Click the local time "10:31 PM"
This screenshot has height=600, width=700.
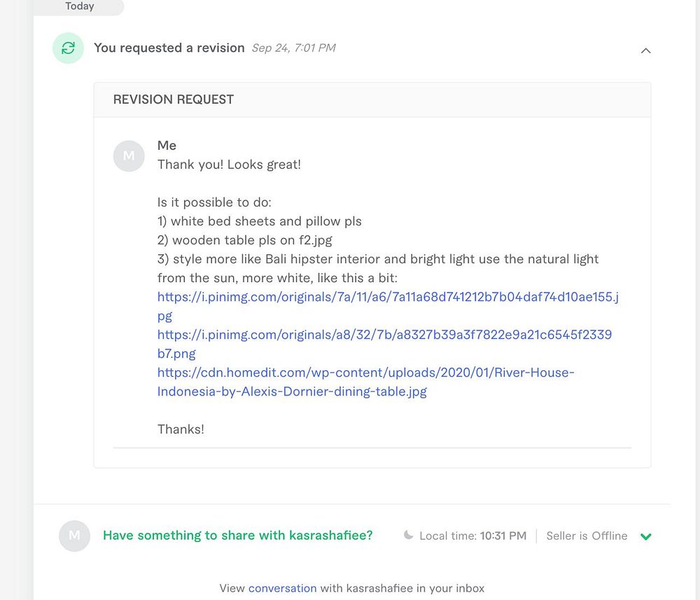tap(503, 536)
